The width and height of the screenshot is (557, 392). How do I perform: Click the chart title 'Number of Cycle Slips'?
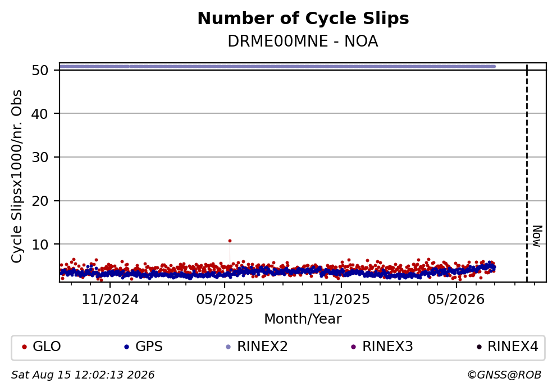point(303,19)
